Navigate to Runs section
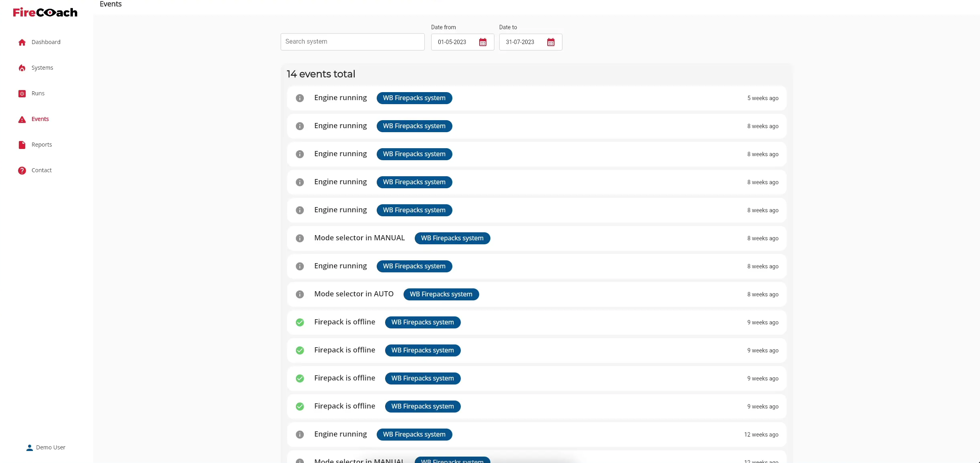 (38, 93)
